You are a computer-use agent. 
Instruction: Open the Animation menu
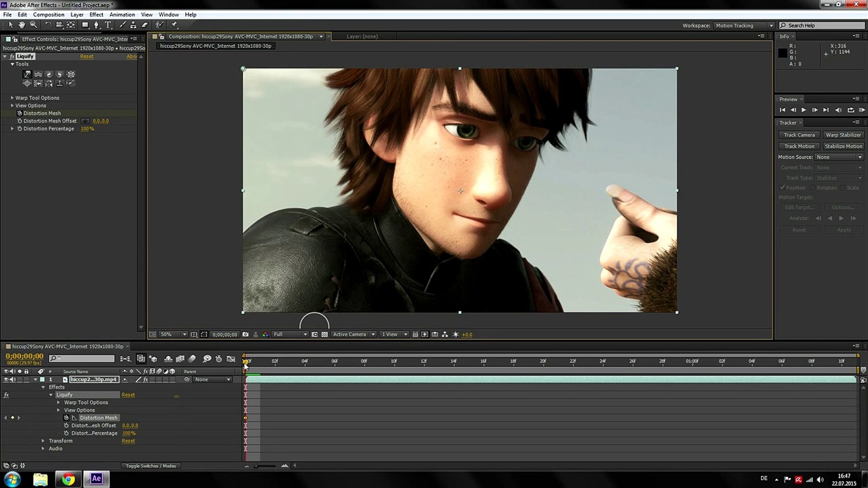tap(122, 14)
